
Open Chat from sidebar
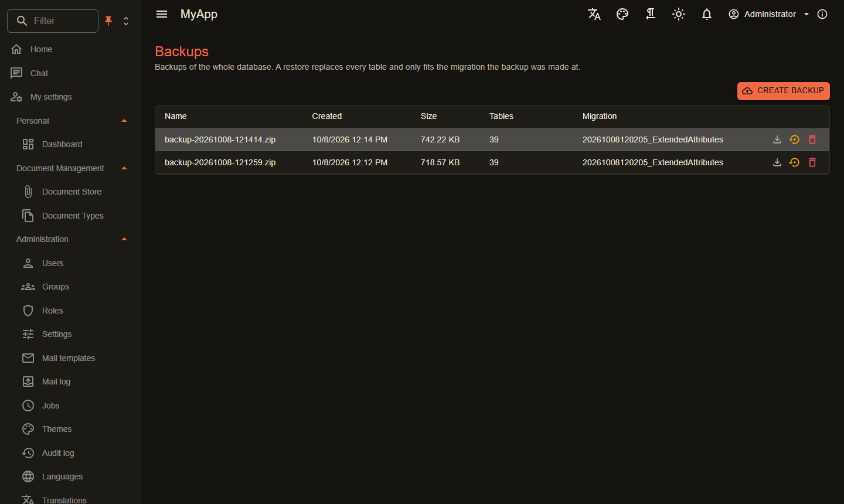[x=70, y=73]
